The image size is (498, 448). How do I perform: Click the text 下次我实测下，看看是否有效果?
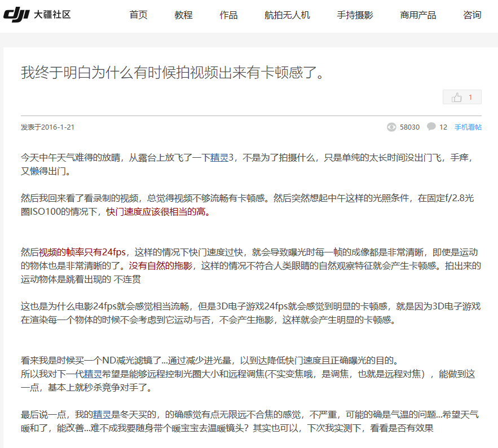click(371, 428)
